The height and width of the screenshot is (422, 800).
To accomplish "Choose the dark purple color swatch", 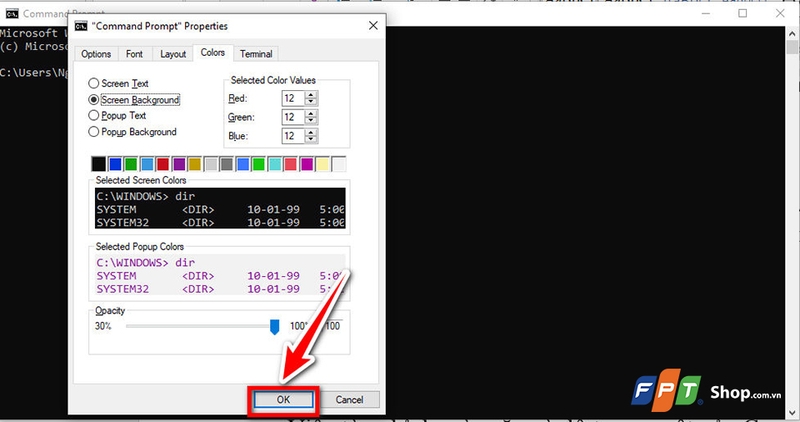I will [x=179, y=164].
